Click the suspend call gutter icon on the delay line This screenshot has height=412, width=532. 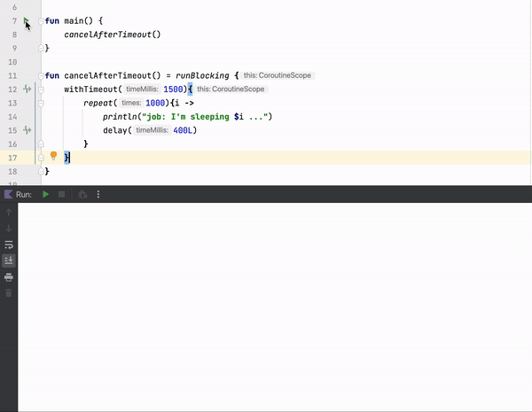coord(27,130)
